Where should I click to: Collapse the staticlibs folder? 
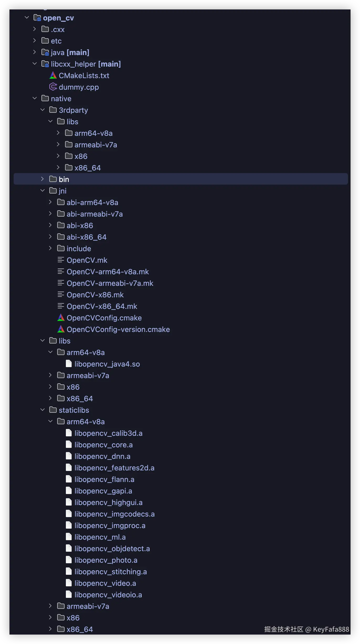click(x=43, y=410)
